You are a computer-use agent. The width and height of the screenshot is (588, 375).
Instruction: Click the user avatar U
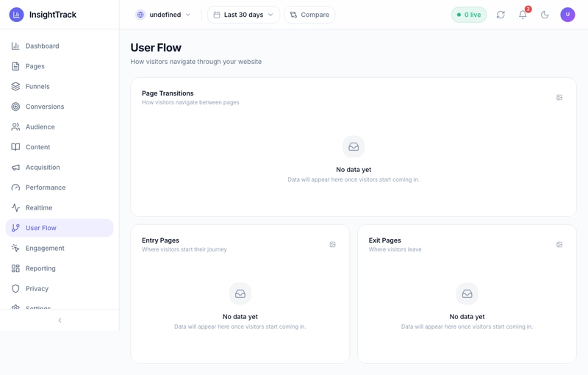(567, 15)
